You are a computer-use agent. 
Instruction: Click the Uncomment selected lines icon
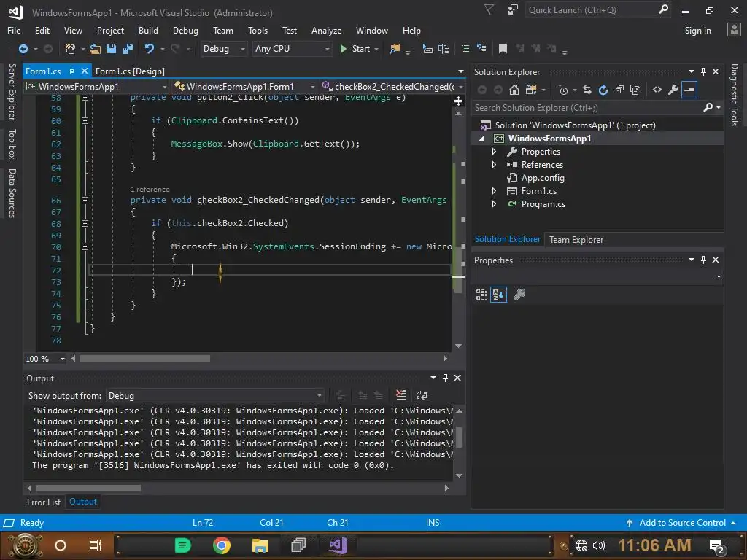[x=481, y=49]
